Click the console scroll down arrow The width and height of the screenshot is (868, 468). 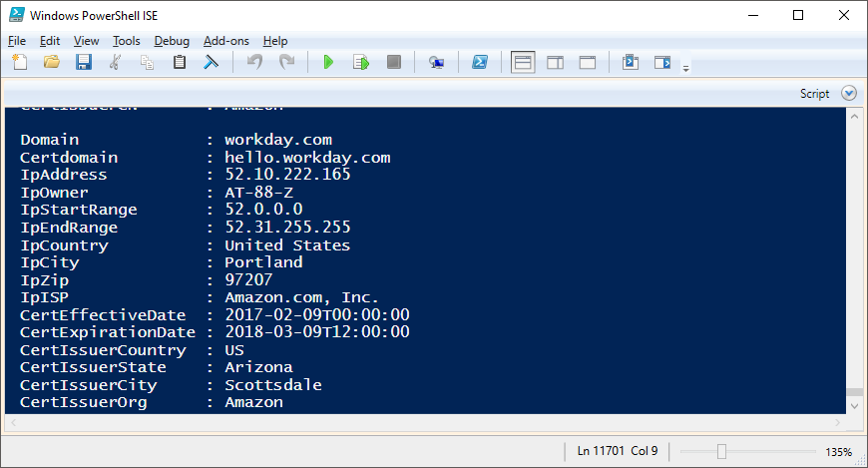click(x=854, y=406)
